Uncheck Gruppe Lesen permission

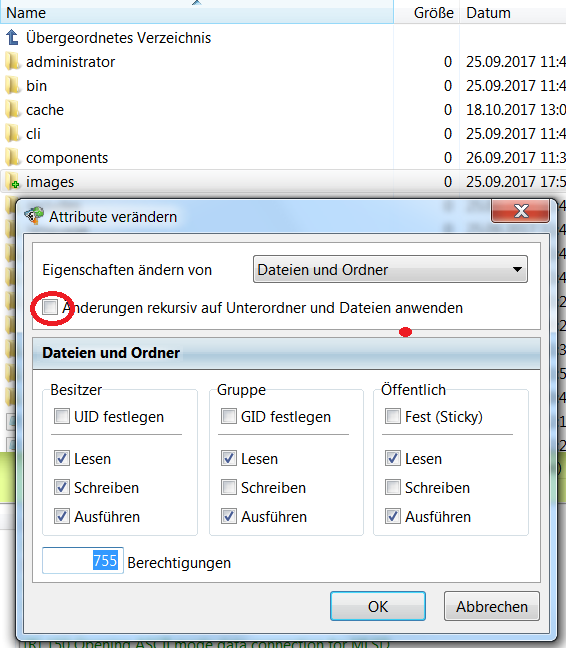click(229, 458)
